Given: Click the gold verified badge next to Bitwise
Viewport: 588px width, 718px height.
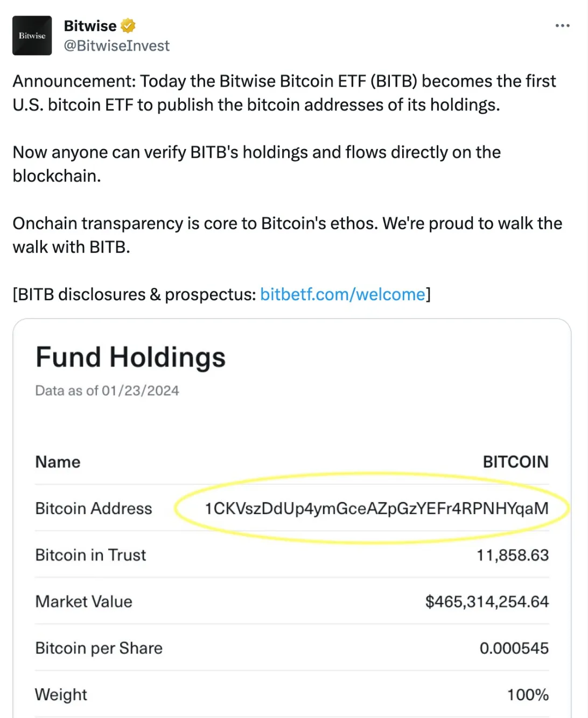Looking at the screenshot, I should 128,25.
